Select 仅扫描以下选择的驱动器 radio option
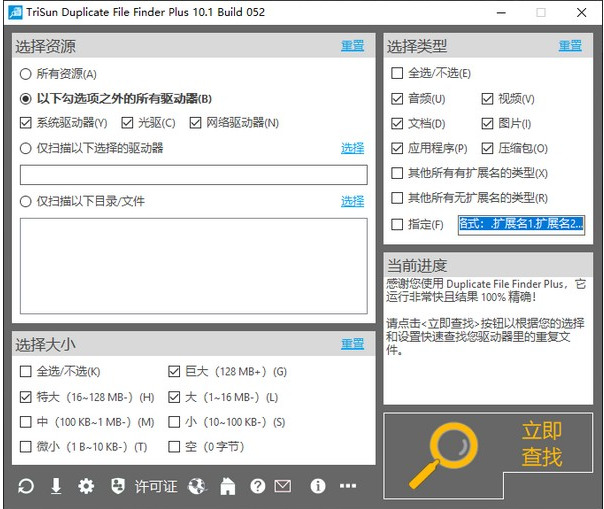This screenshot has width=604, height=509. click(25, 148)
